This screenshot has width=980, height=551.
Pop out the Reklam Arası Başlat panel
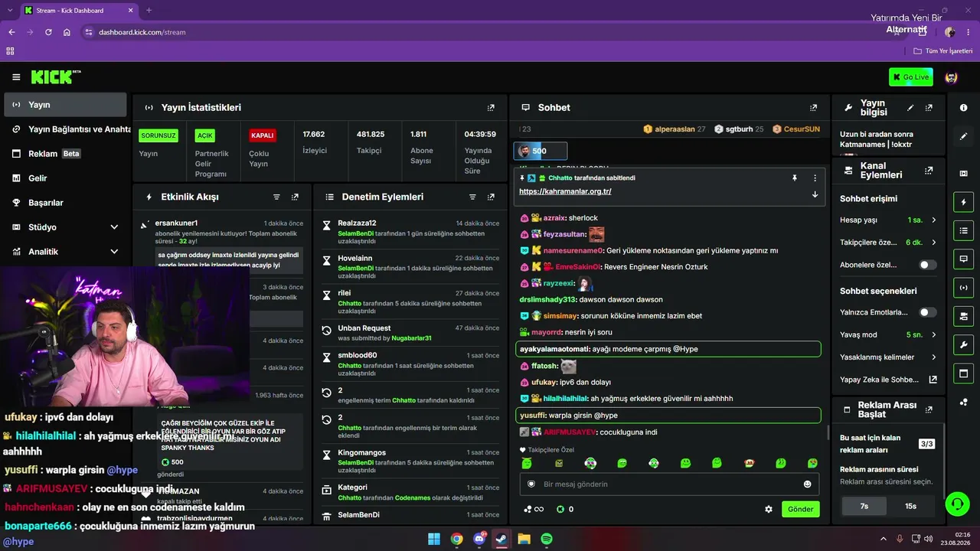coord(929,409)
